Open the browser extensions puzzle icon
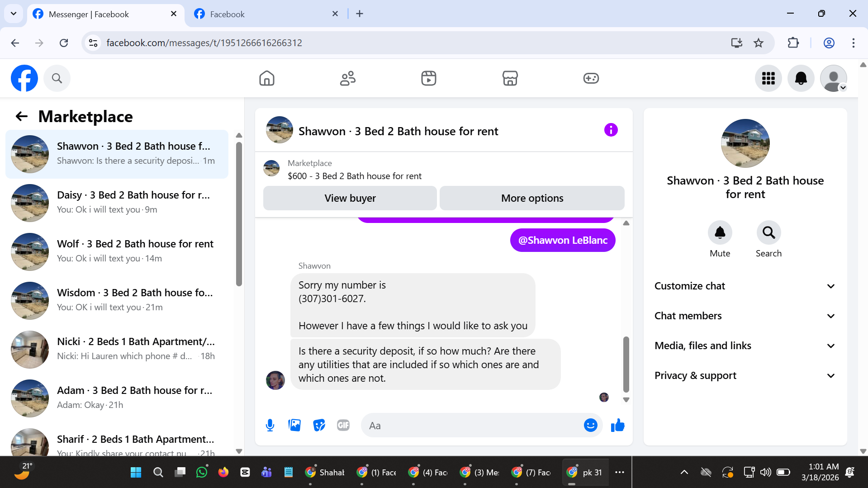 click(x=793, y=43)
